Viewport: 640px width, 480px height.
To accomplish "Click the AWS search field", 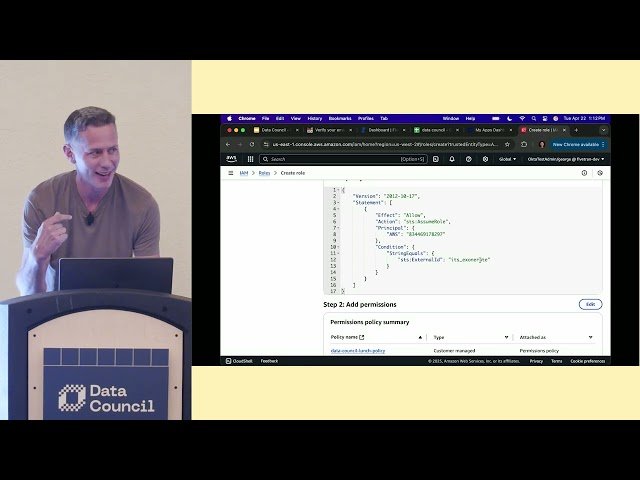I will 343,159.
